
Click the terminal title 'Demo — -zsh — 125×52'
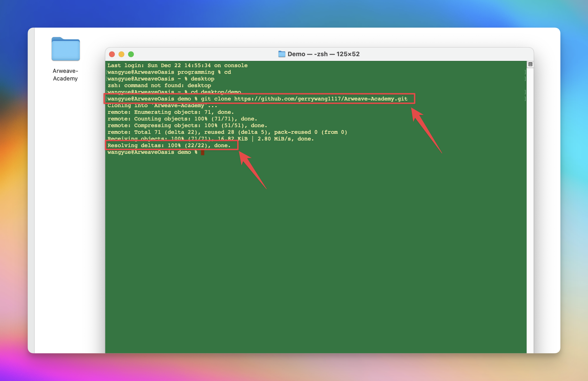click(x=323, y=54)
